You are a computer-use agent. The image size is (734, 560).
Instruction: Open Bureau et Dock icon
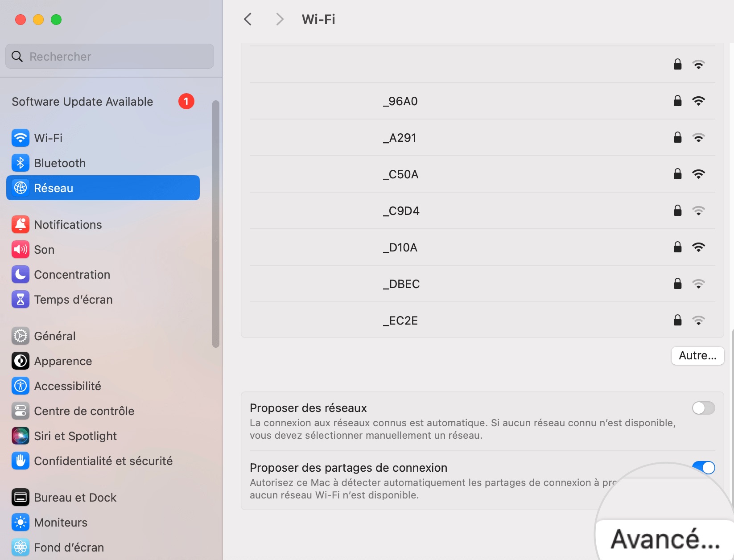(21, 497)
